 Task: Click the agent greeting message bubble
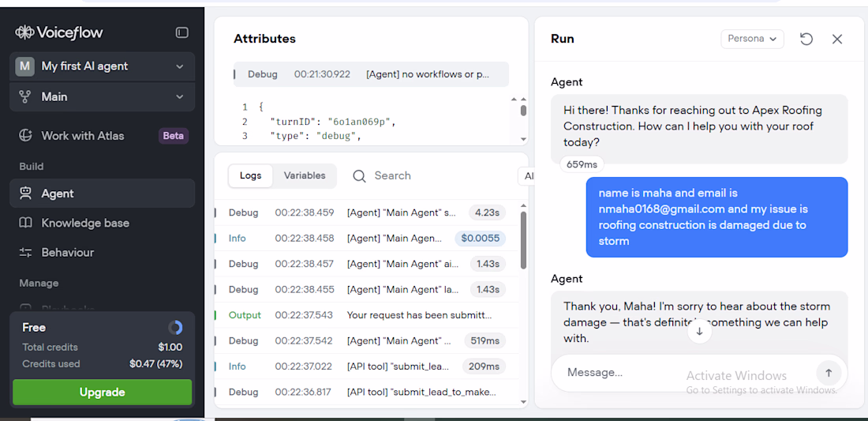pyautogui.click(x=699, y=129)
